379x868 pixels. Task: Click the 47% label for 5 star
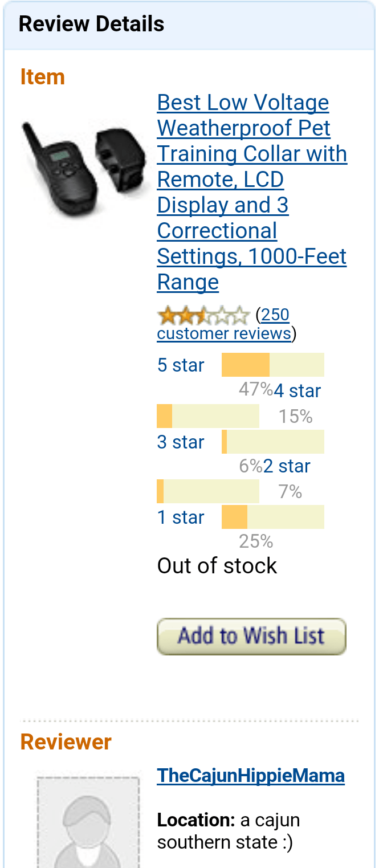[x=255, y=390]
